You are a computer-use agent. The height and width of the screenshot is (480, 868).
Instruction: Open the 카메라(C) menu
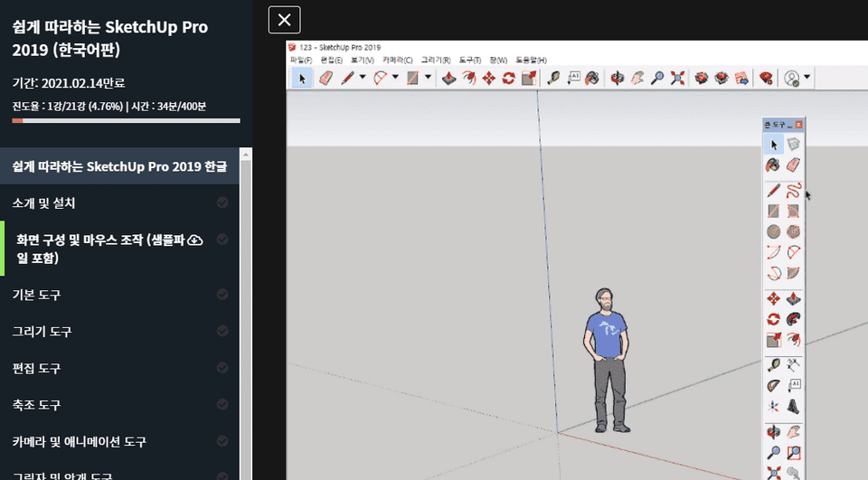(398, 60)
